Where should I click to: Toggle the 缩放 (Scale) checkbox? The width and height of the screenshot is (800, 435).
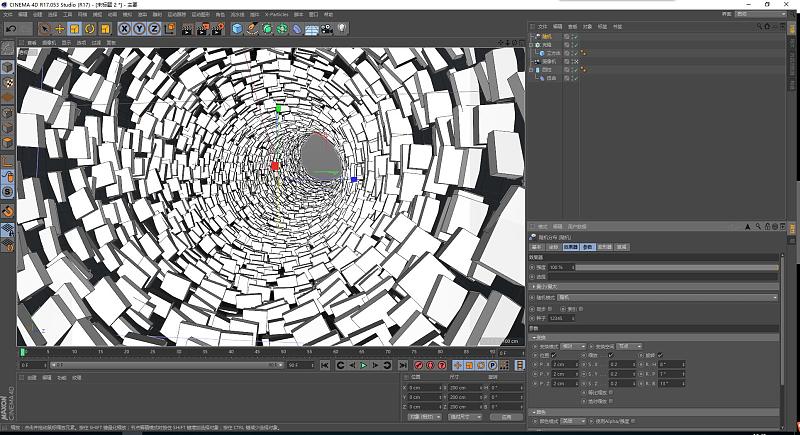pos(611,354)
